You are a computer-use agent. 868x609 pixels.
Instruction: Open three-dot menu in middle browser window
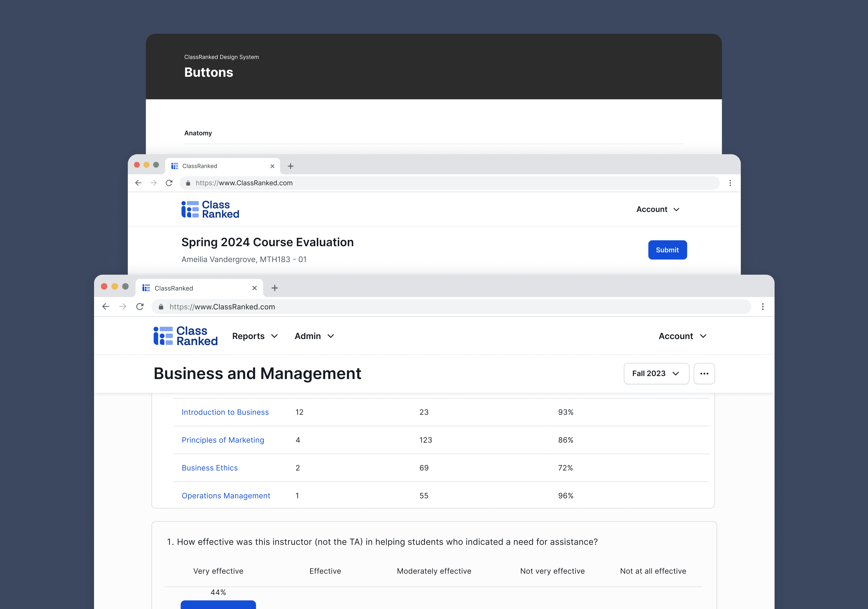pos(730,183)
